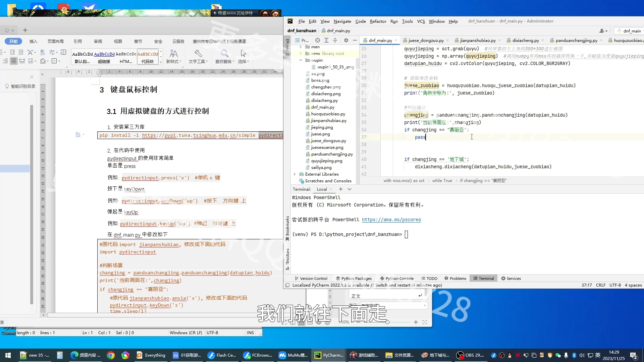Viewport: 644px width, 362px height.
Task: Click the locate/select opened file icon in Project panel
Action: pos(317,40)
